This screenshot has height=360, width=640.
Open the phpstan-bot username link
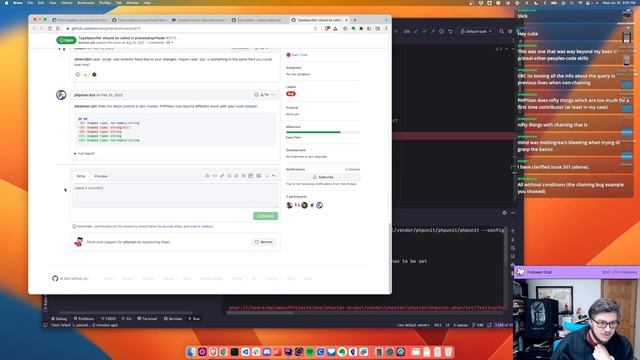coord(84,95)
